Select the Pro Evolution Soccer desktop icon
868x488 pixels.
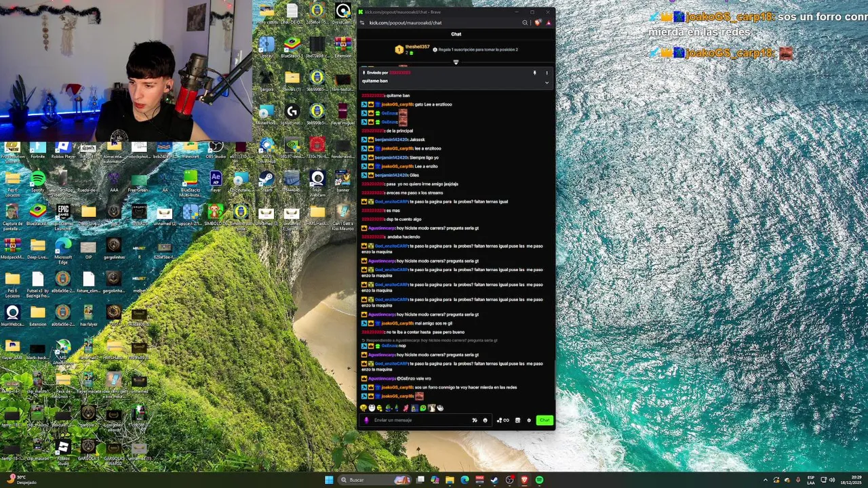(x=12, y=150)
